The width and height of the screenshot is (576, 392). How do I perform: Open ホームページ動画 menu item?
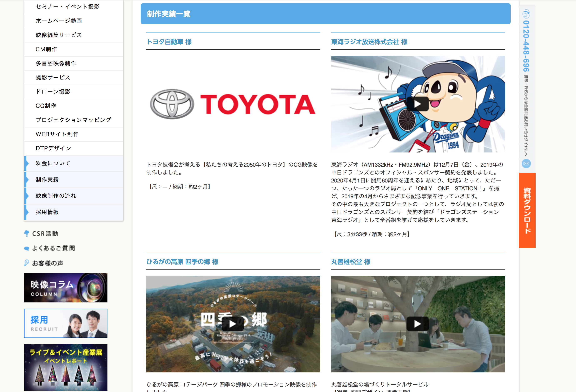tap(74, 21)
